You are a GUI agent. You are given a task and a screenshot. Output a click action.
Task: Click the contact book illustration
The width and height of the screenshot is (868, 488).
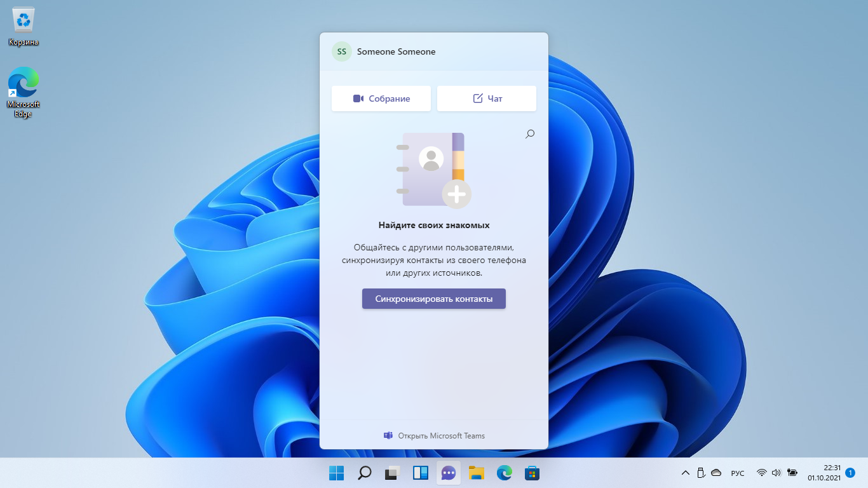pyautogui.click(x=434, y=170)
